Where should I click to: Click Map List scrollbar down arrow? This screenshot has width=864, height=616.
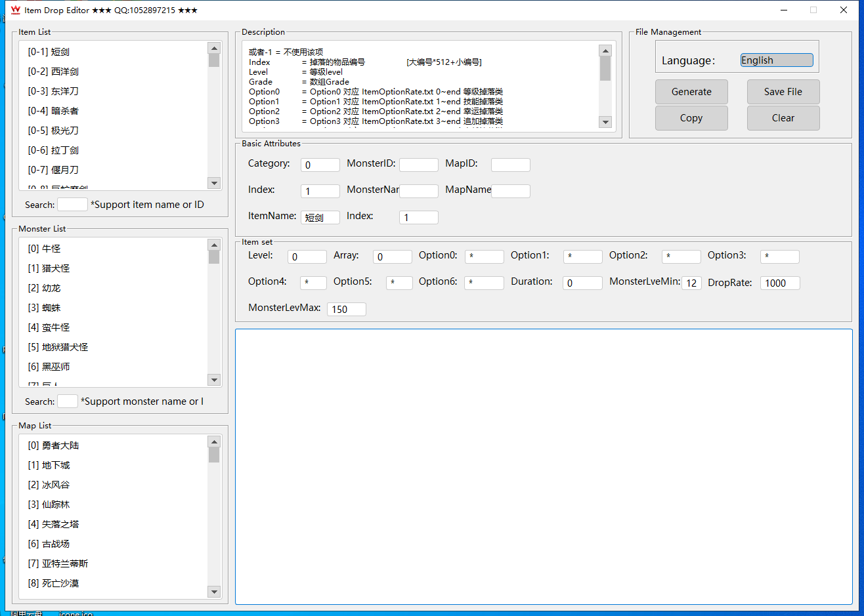click(214, 591)
